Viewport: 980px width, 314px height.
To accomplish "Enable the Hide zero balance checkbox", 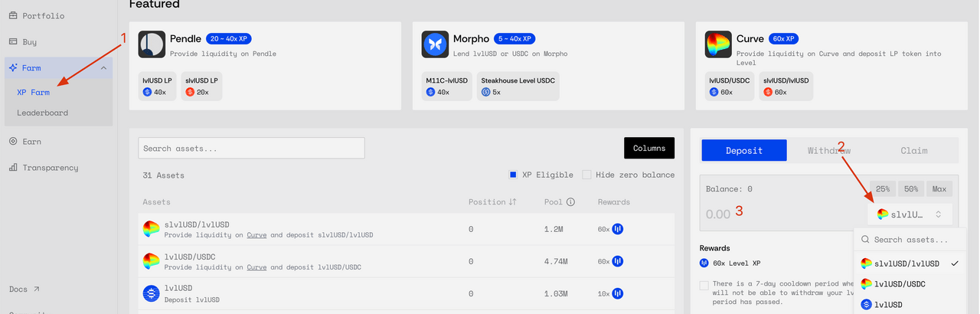I will pyautogui.click(x=586, y=175).
